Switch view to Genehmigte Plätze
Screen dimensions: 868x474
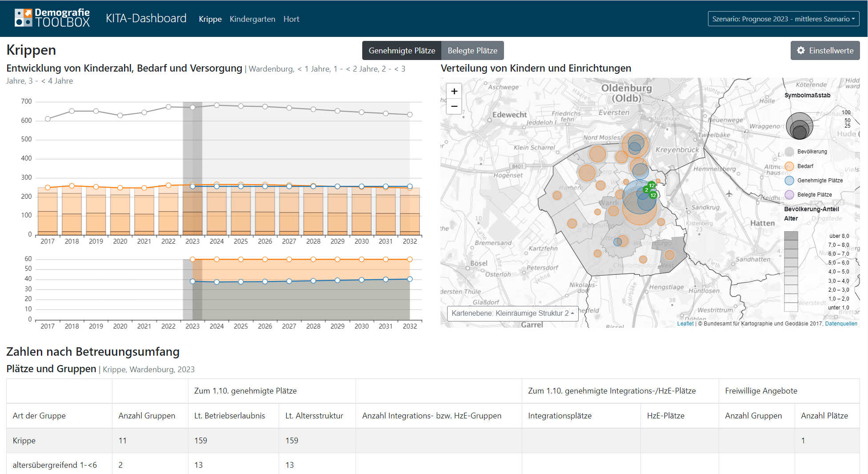click(401, 51)
